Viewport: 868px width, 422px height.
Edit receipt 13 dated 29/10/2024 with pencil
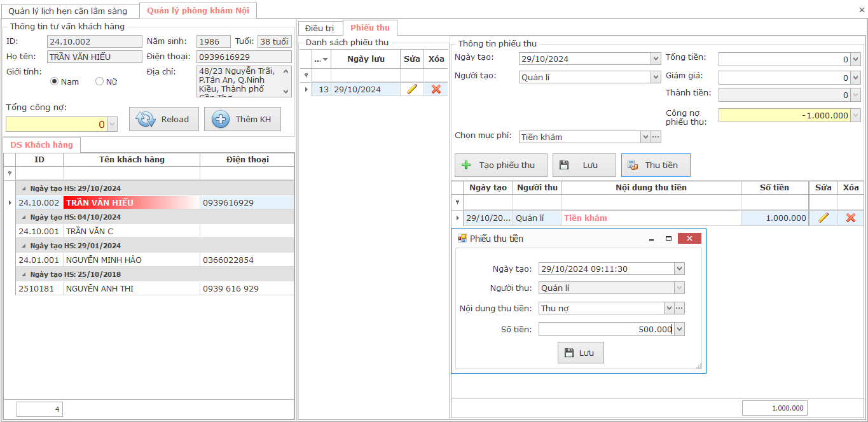pos(412,89)
